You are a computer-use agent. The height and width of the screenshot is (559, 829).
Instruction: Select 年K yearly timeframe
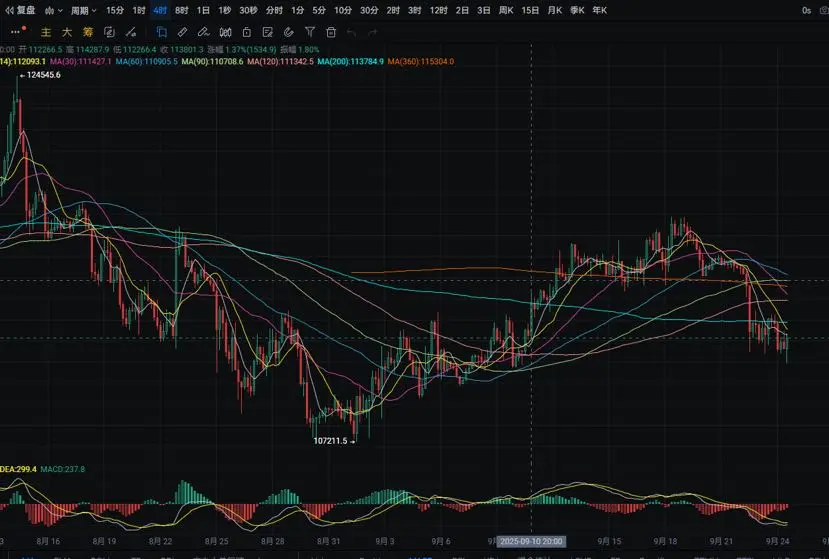coord(600,10)
